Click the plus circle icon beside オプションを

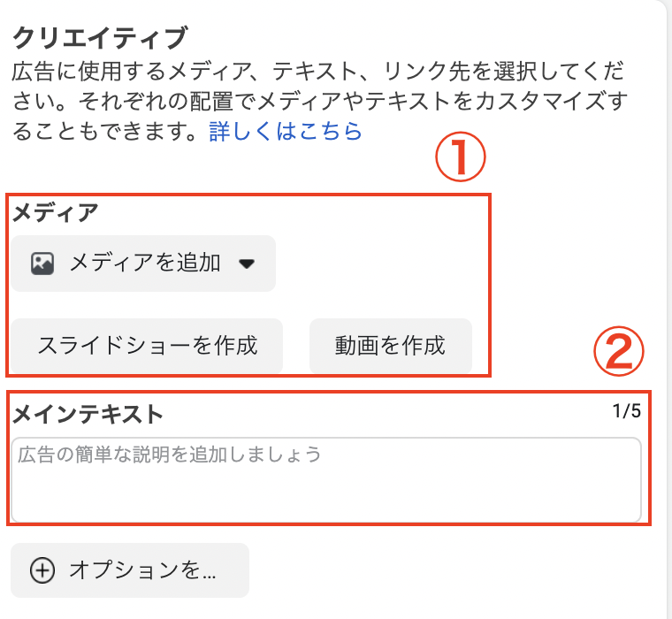[x=42, y=571]
